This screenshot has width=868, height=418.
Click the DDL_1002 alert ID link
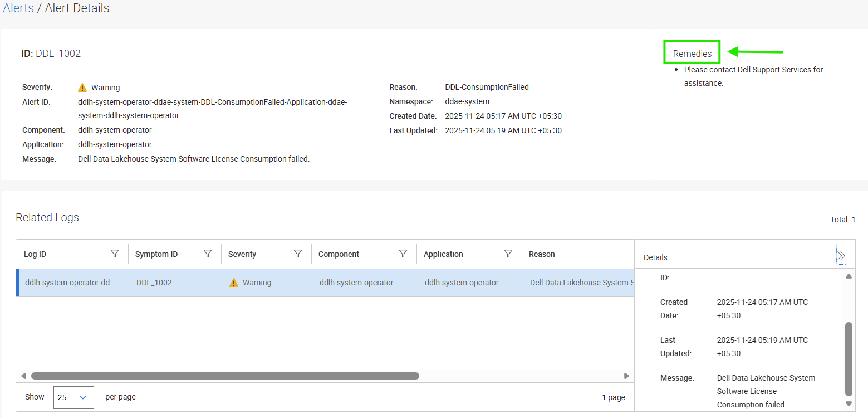[x=58, y=54]
